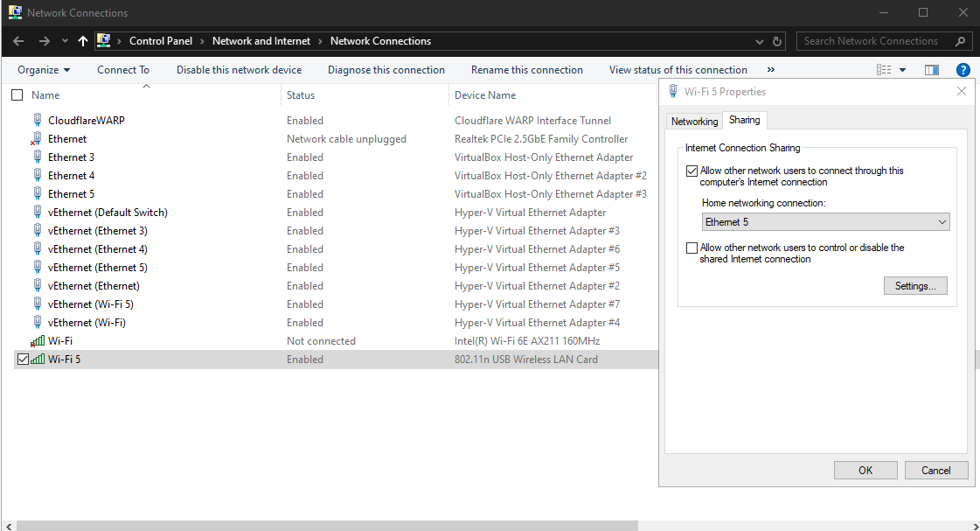980x531 pixels.
Task: Toggle the preview pane icon
Action: coord(932,70)
